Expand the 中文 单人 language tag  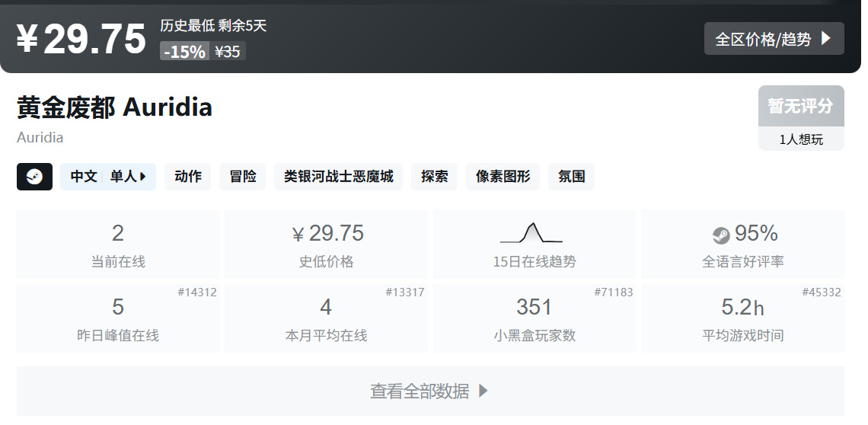point(108,177)
